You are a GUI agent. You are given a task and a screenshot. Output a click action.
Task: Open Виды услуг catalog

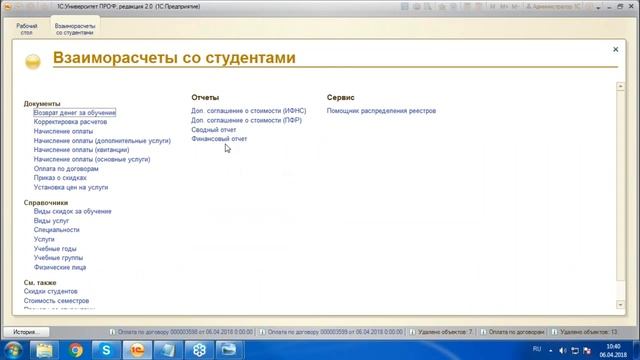pyautogui.click(x=51, y=220)
